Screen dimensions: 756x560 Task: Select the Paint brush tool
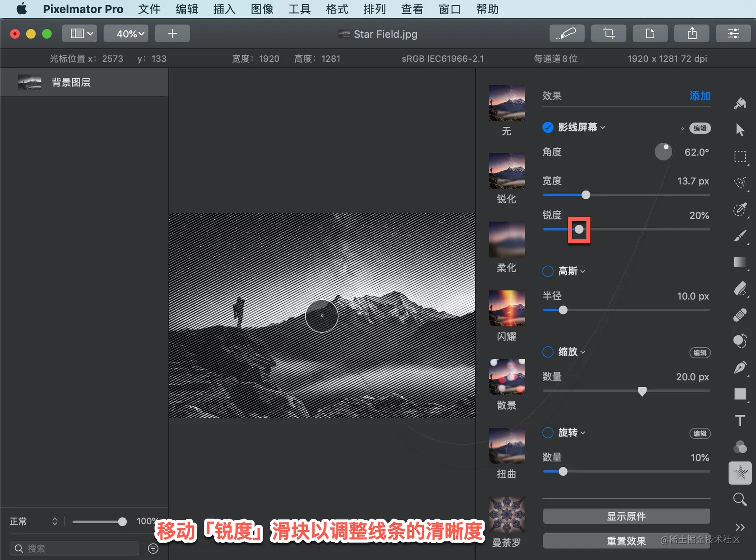click(740, 236)
